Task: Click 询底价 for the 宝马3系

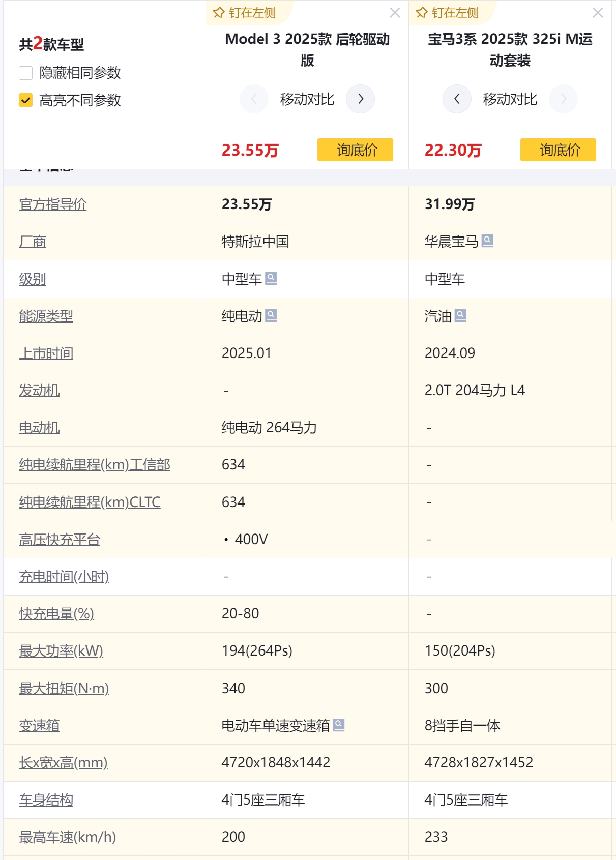Action: (558, 150)
